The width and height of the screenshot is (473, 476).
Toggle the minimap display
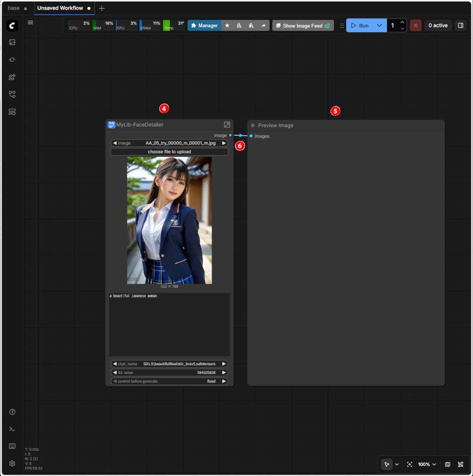[x=448, y=465]
